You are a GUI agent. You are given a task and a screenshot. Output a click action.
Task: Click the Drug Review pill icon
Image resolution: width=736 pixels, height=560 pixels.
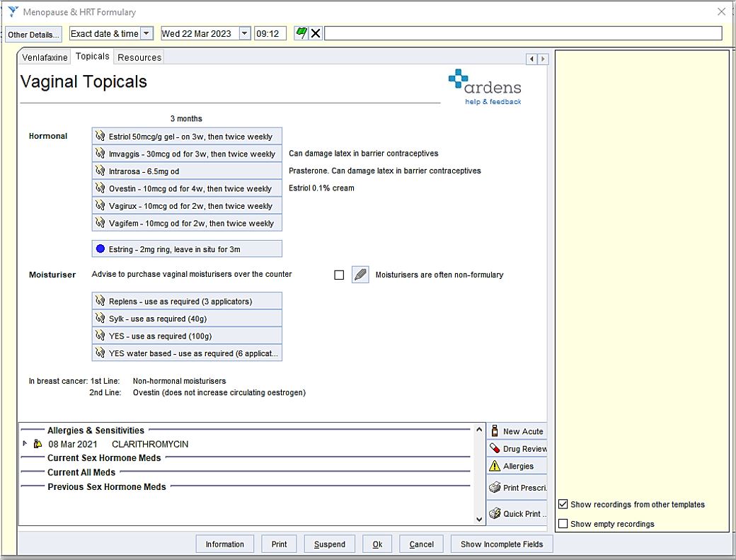(x=494, y=448)
